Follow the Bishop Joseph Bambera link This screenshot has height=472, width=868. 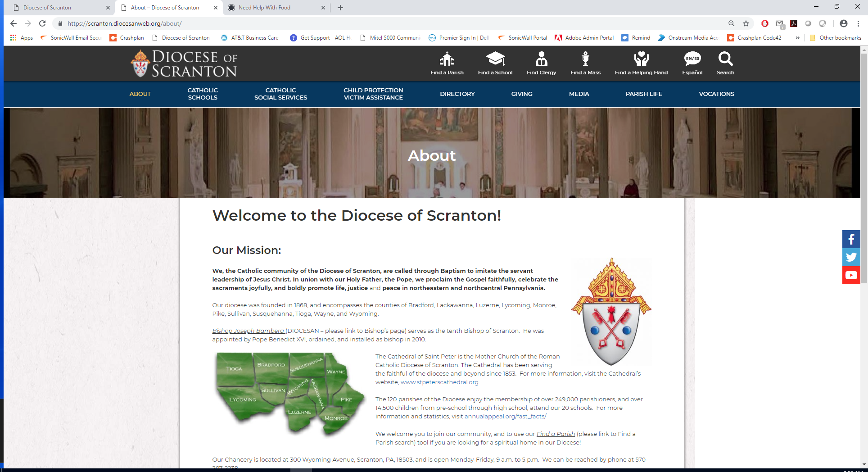(248, 331)
